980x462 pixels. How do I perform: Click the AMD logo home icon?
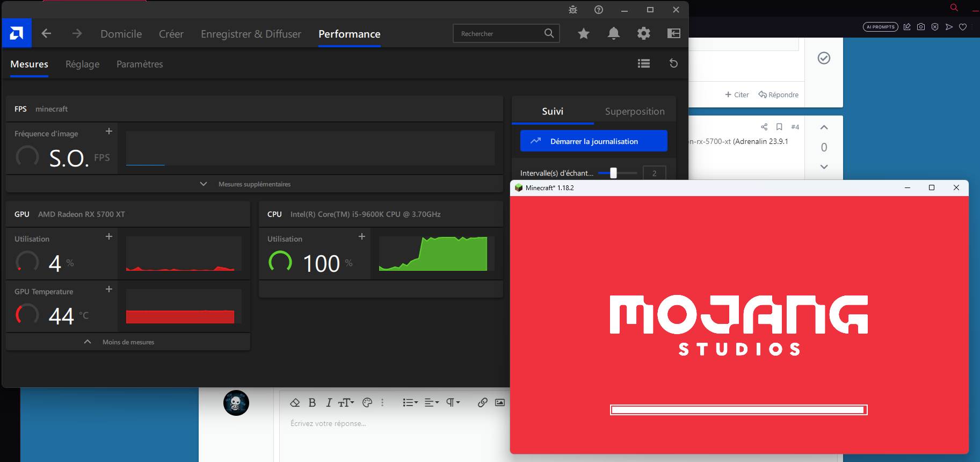pos(17,33)
